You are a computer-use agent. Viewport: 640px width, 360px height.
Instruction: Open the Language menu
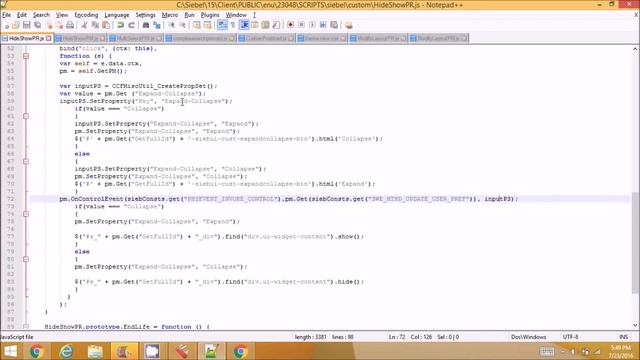point(117,15)
